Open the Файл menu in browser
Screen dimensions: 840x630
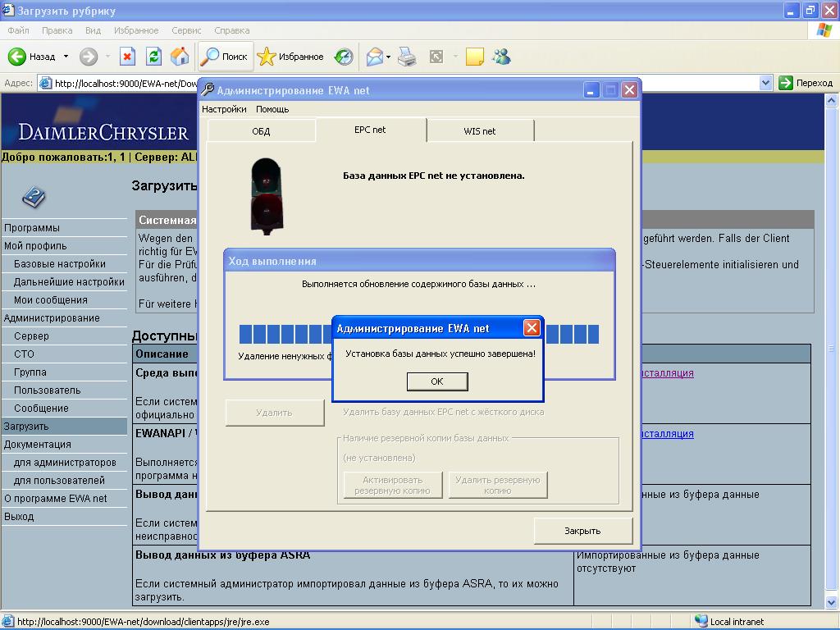(18, 30)
